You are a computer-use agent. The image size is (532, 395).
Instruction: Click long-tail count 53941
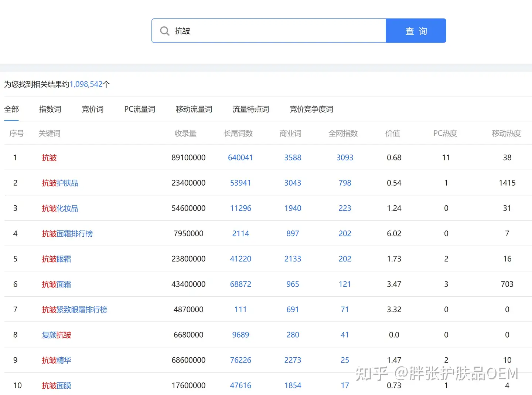click(x=241, y=183)
